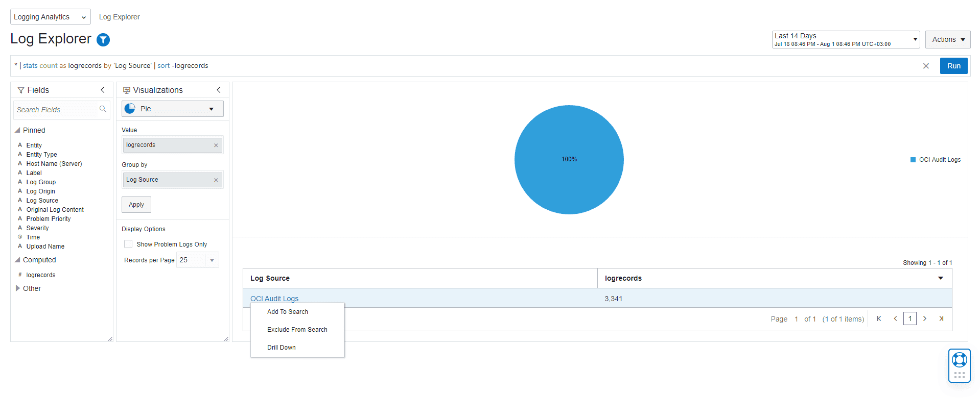Image resolution: width=980 pixels, height=418 pixels.
Task: Enable Show Problem Logs Only checkbox
Action: 128,244
